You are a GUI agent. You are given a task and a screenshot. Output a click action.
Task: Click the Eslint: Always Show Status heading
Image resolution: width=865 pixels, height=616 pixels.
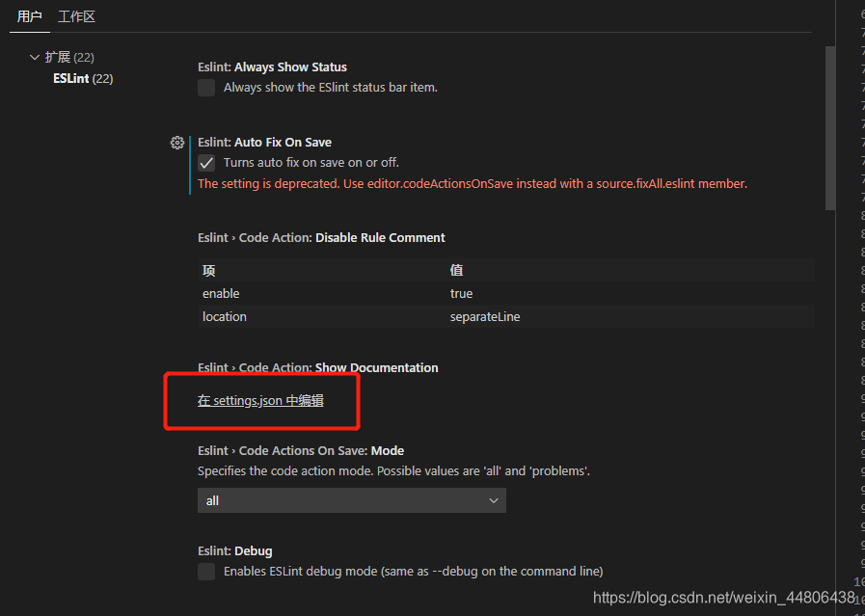273,67
